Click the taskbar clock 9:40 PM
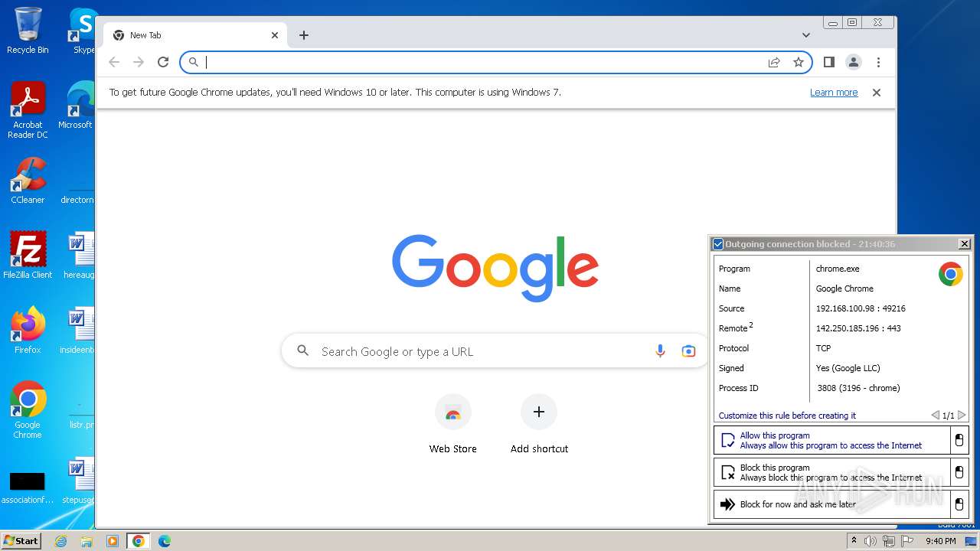Image resolution: width=980 pixels, height=551 pixels. 940,541
